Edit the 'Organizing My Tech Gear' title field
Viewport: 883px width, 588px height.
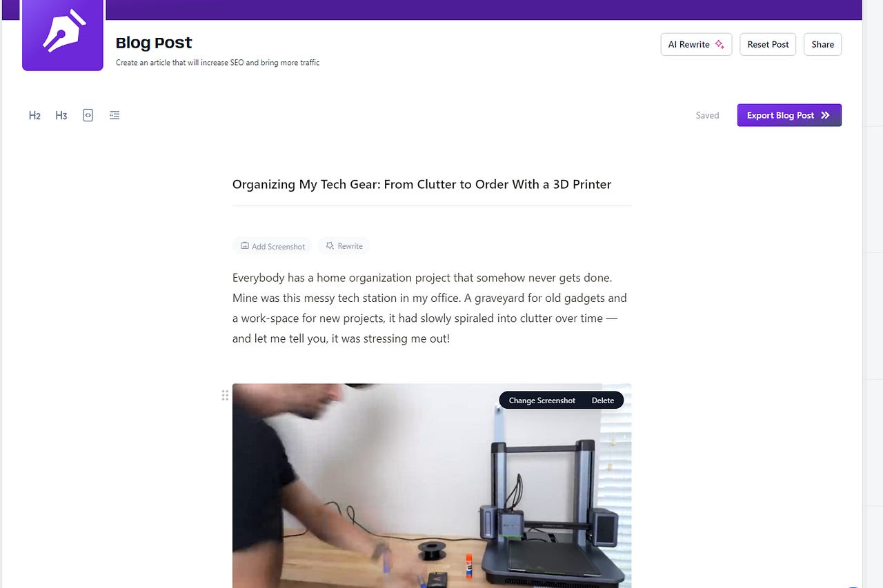coord(432,184)
